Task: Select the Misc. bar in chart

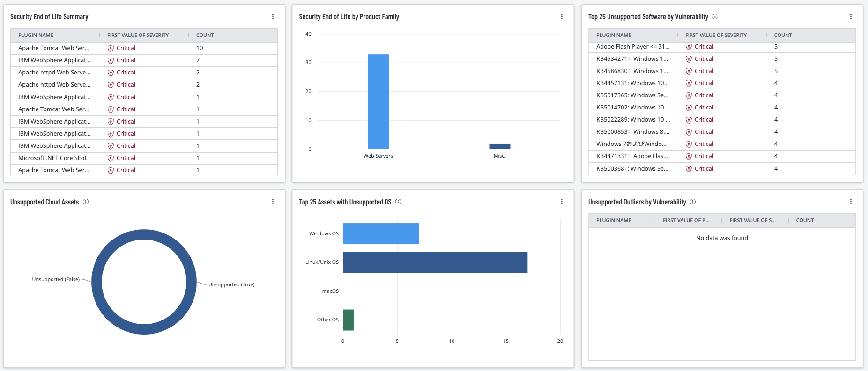Action: click(499, 146)
